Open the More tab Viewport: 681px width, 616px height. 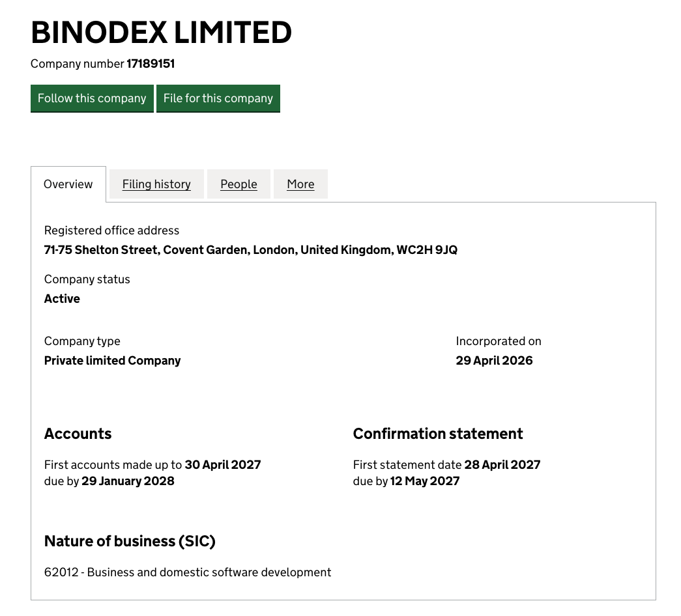(x=300, y=184)
